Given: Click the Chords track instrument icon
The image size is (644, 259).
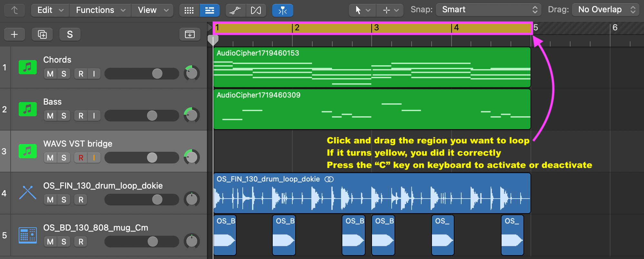Looking at the screenshot, I should [x=28, y=67].
